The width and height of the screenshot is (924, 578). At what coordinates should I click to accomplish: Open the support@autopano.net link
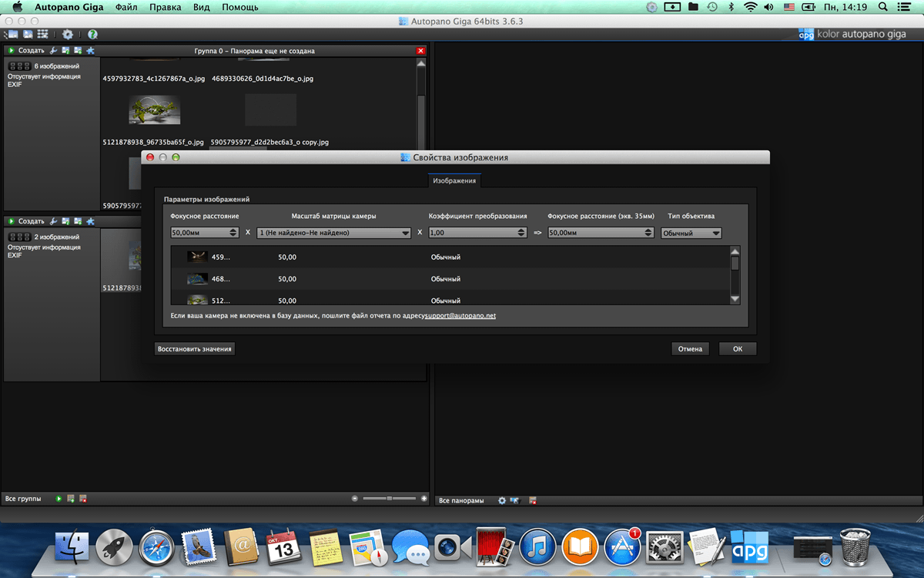click(x=460, y=316)
